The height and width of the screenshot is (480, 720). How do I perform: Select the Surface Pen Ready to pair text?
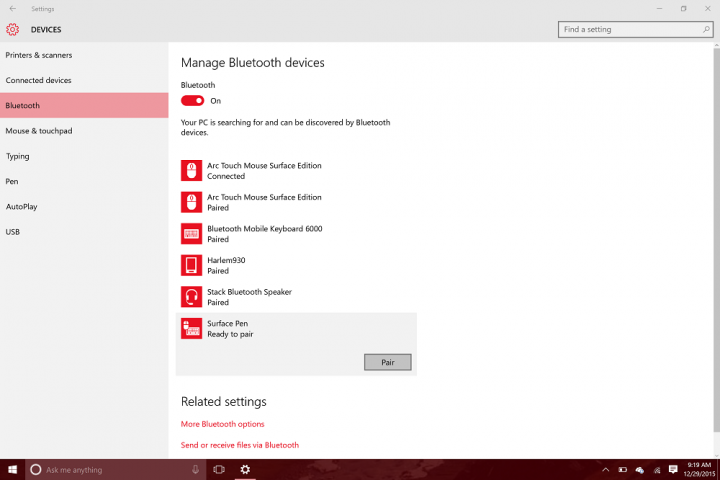pyautogui.click(x=230, y=329)
